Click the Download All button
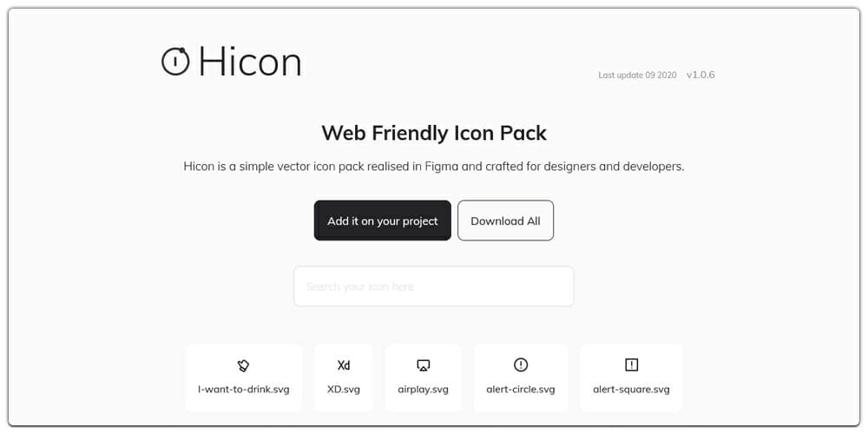This screenshot has height=434, width=868. [x=505, y=220]
